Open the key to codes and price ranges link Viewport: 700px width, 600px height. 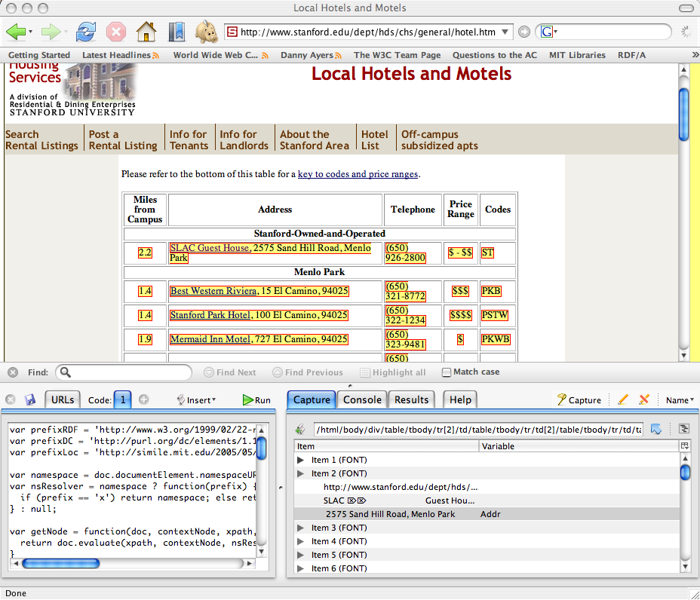pos(358,174)
